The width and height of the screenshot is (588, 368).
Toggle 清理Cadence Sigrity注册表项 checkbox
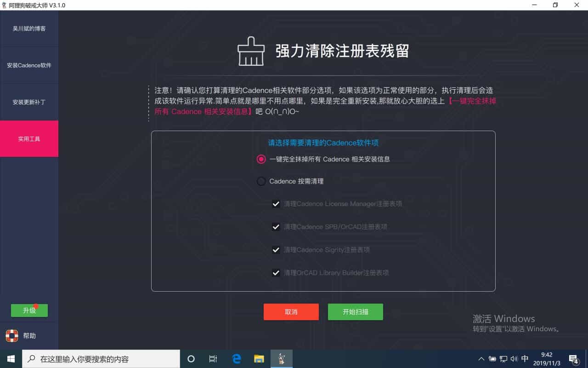click(x=276, y=250)
